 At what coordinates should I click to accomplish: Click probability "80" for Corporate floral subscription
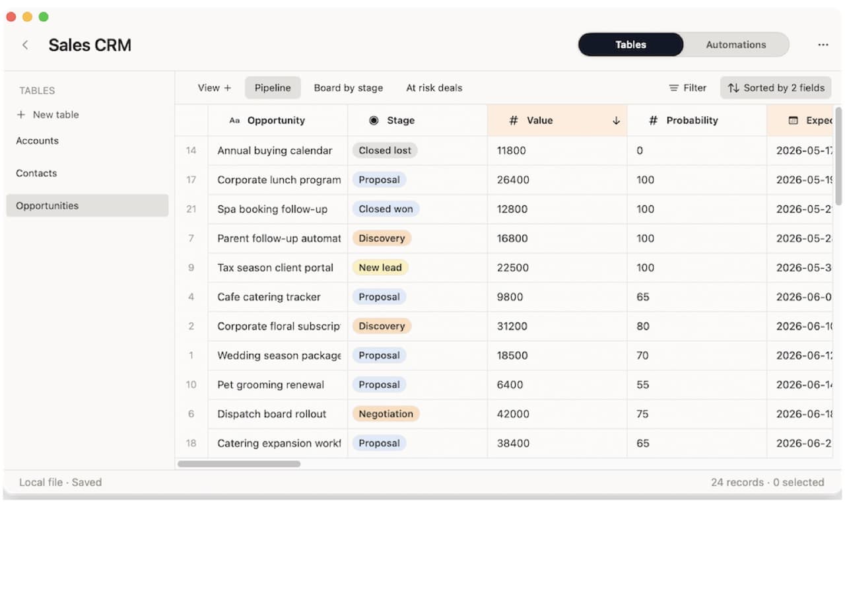(x=697, y=326)
